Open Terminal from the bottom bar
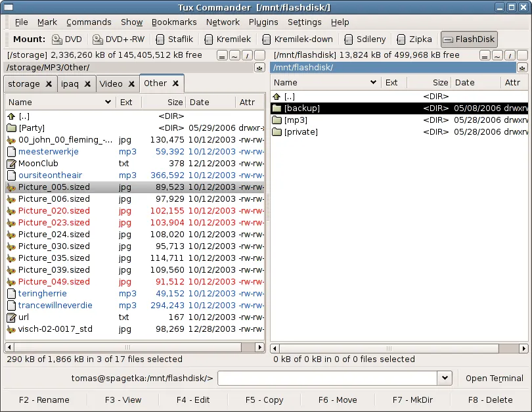The height and width of the screenshot is (412, 532). coord(494,378)
